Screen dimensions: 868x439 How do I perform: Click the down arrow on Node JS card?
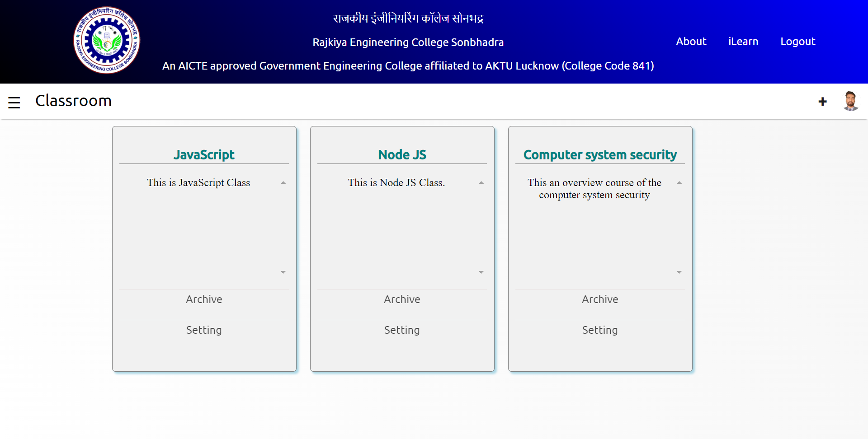point(481,272)
